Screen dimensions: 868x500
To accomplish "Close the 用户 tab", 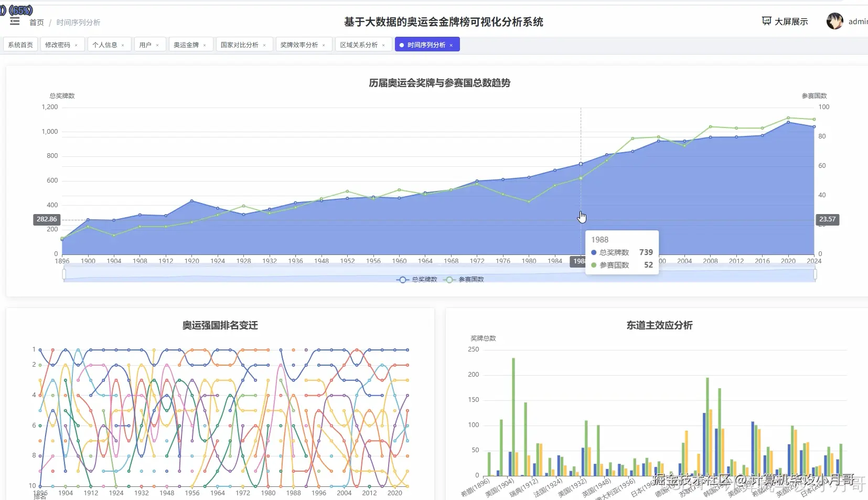I will [x=157, y=45].
